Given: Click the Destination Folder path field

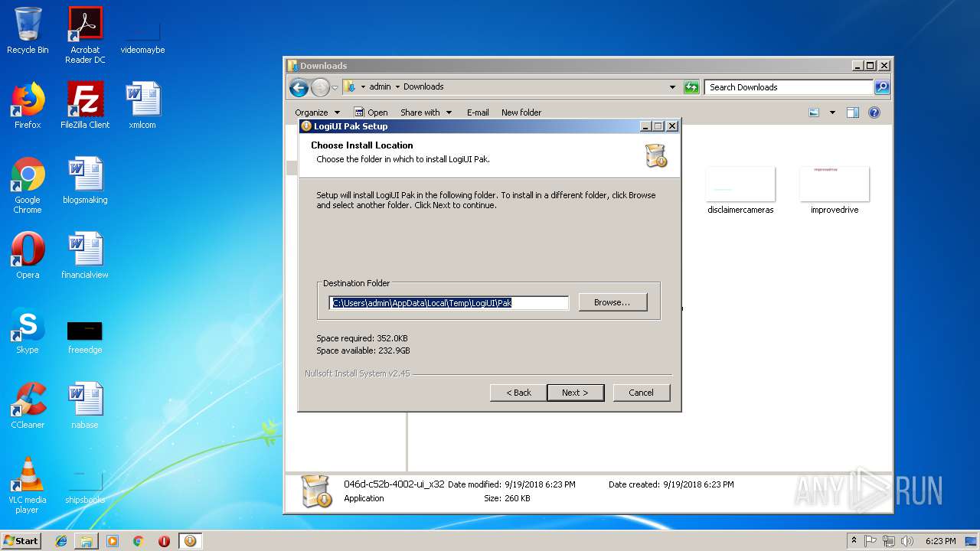Looking at the screenshot, I should [x=449, y=303].
